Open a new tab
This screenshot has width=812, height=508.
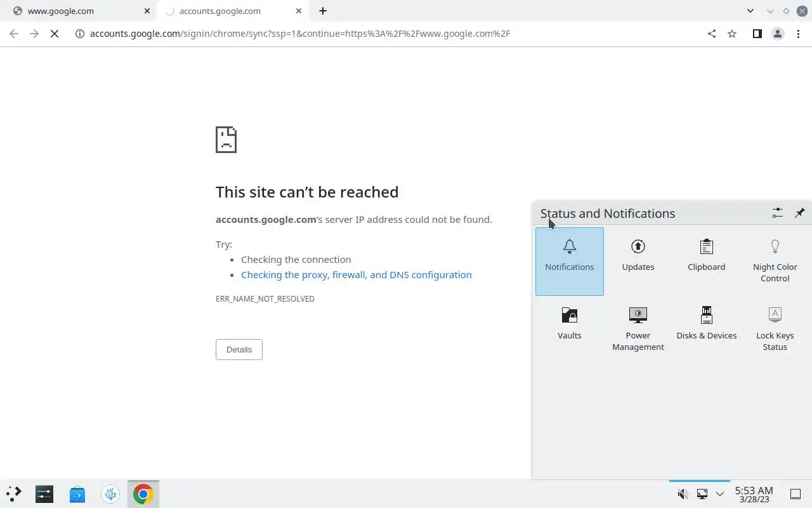[x=323, y=11]
